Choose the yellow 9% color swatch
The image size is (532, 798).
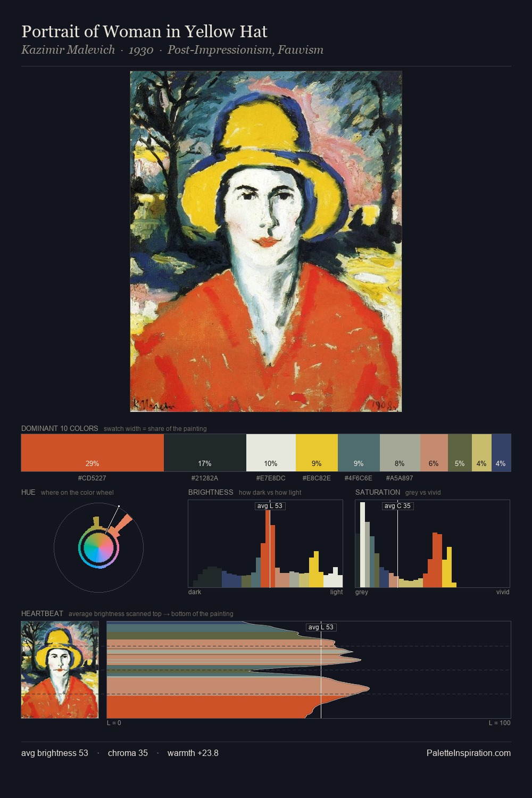pos(317,453)
